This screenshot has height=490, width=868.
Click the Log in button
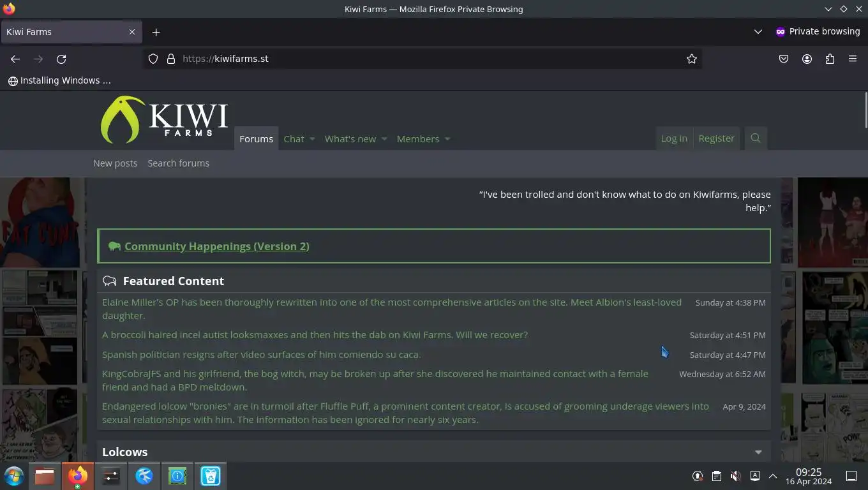click(x=674, y=138)
